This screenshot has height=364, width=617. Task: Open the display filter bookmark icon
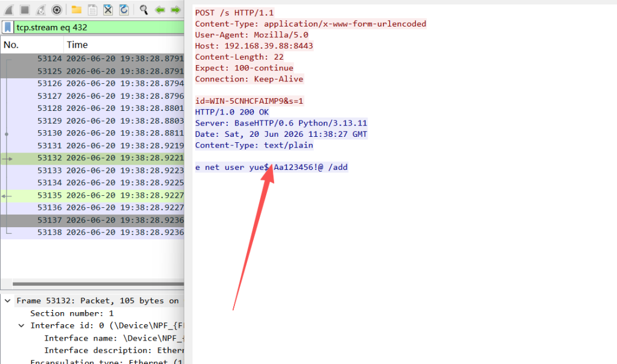pyautogui.click(x=7, y=27)
